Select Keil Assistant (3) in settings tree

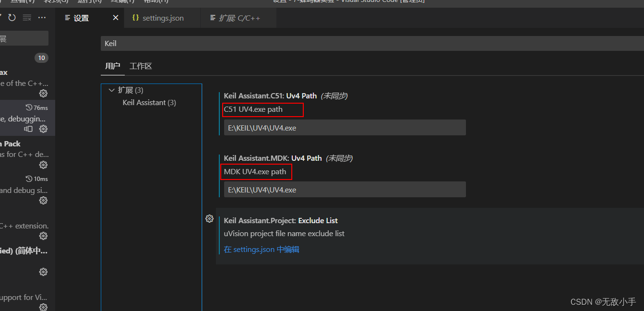(x=149, y=102)
